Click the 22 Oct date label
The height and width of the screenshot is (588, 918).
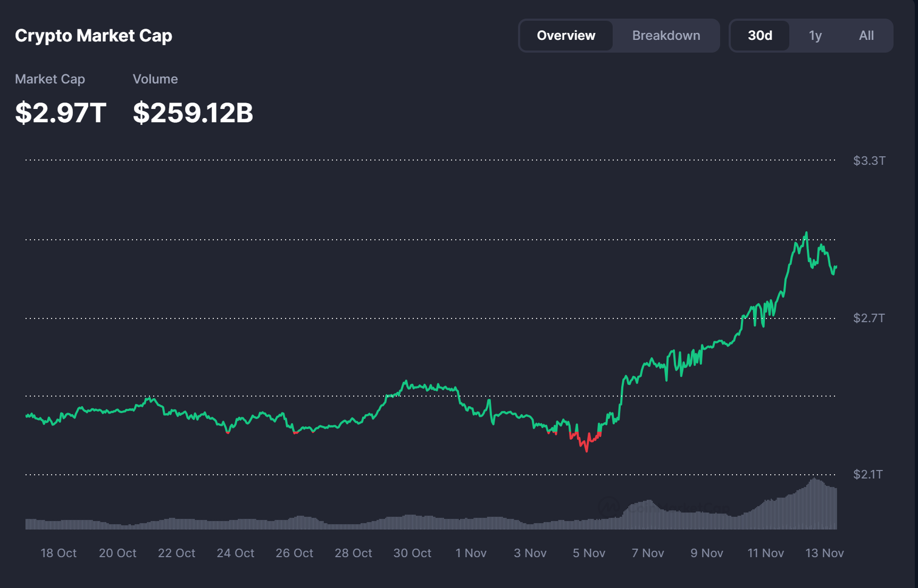pyautogui.click(x=177, y=553)
